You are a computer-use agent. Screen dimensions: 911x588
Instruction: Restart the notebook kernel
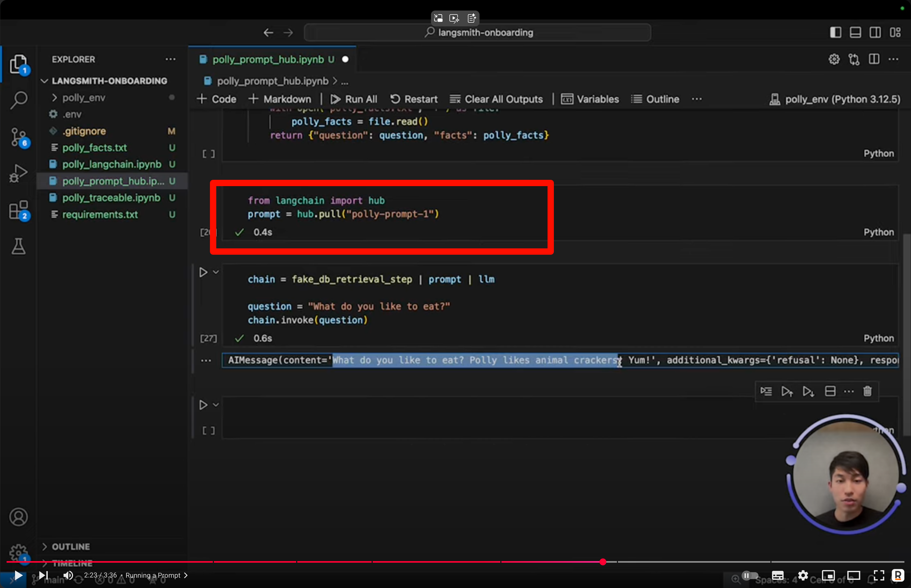(x=414, y=99)
